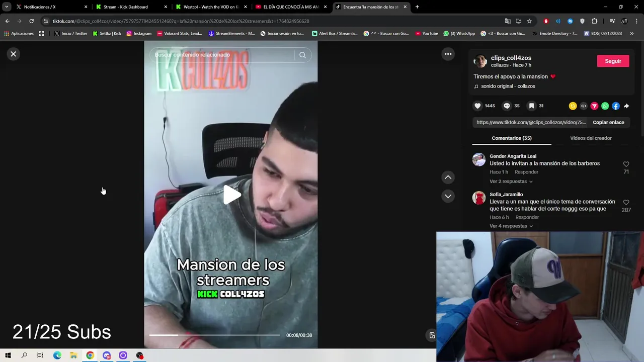Like Gender Angarita Leal's comment
The height and width of the screenshot is (362, 644).
pyautogui.click(x=626, y=164)
